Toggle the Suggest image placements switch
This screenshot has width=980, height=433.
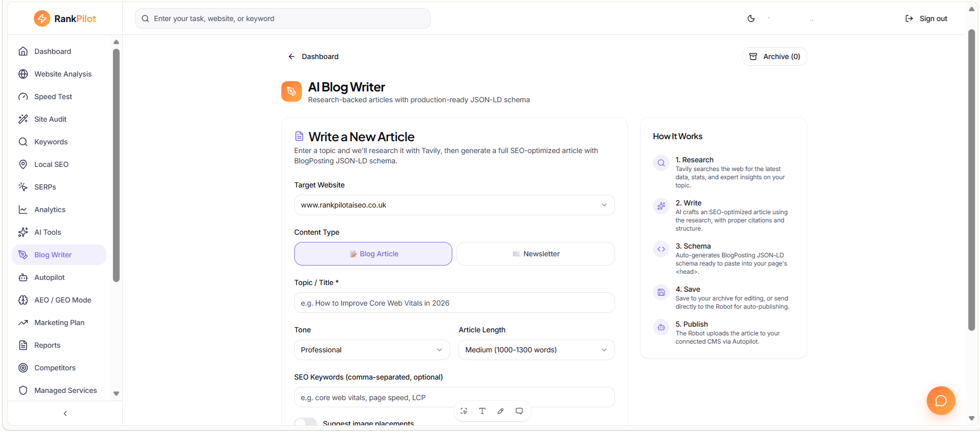click(305, 422)
